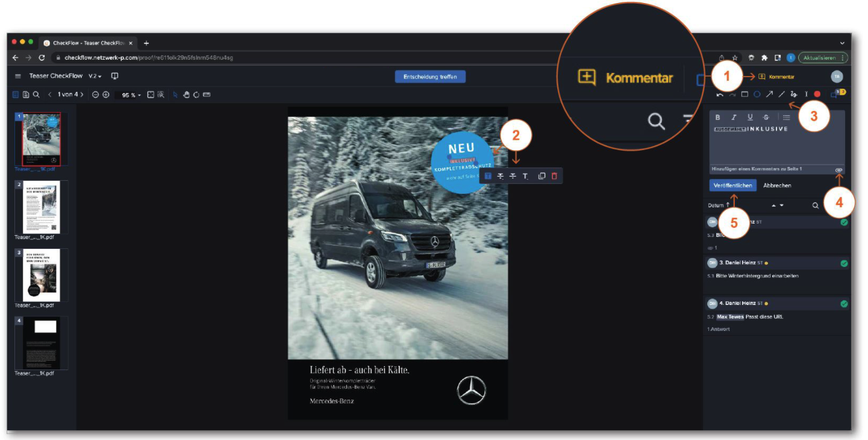Viewport: 868px width, 440px height.
Task: Click the Aktualisieren browser update button
Action: pyautogui.click(x=823, y=58)
